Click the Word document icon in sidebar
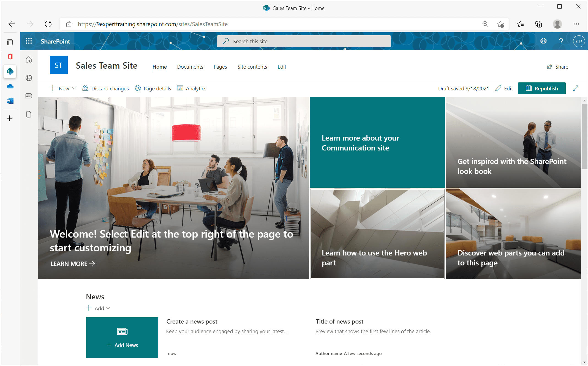The image size is (588, 366). click(x=10, y=102)
